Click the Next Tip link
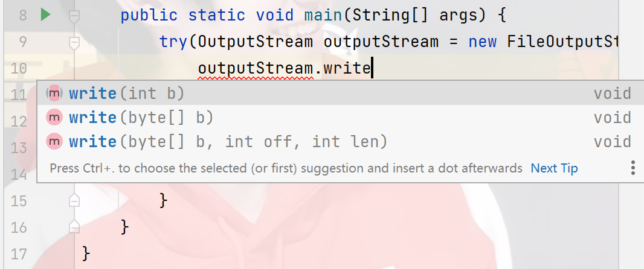The width and height of the screenshot is (644, 269). click(554, 168)
